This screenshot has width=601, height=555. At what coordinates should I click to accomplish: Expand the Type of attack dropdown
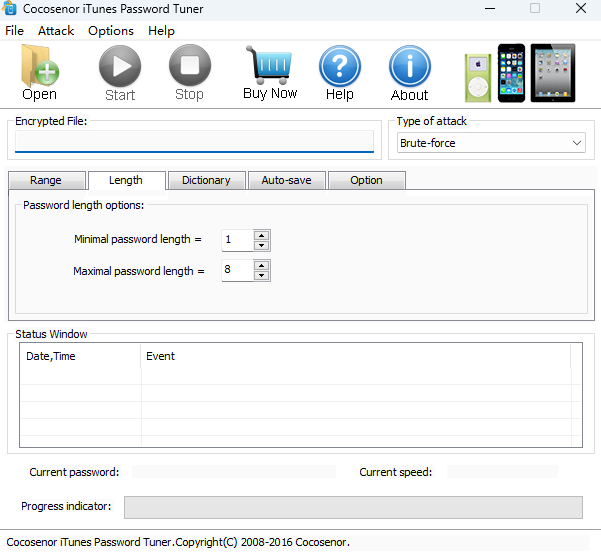(x=491, y=143)
